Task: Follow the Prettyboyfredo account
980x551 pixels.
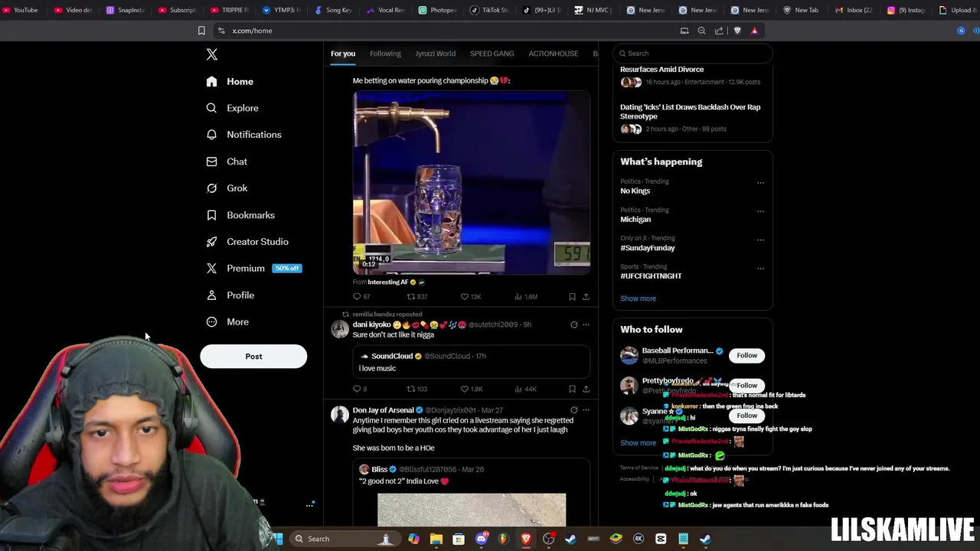Action: pyautogui.click(x=746, y=386)
